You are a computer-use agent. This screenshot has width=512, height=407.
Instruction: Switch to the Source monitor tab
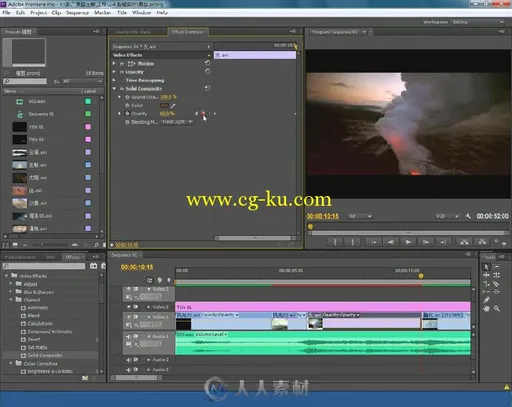pos(133,32)
